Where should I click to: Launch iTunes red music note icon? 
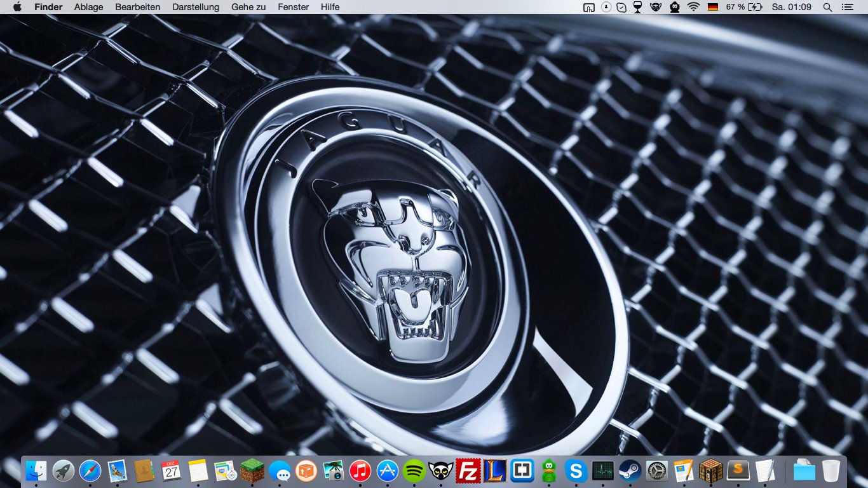pos(360,471)
